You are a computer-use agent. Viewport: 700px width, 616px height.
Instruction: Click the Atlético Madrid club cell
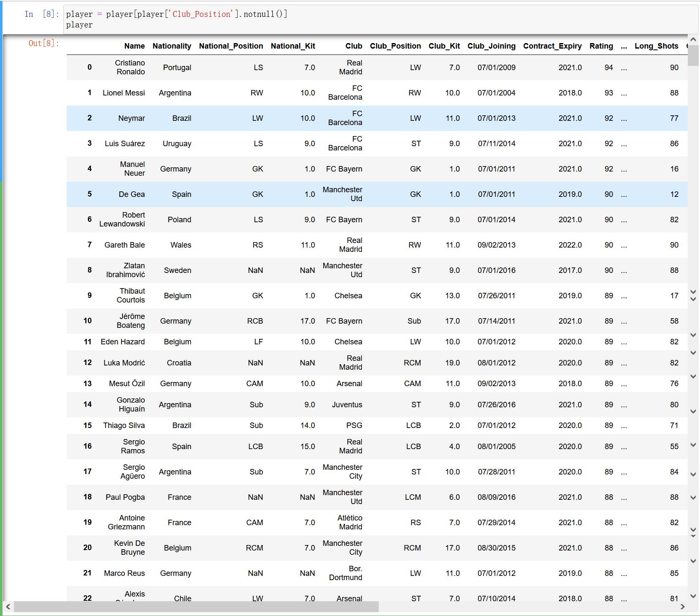pyautogui.click(x=350, y=522)
